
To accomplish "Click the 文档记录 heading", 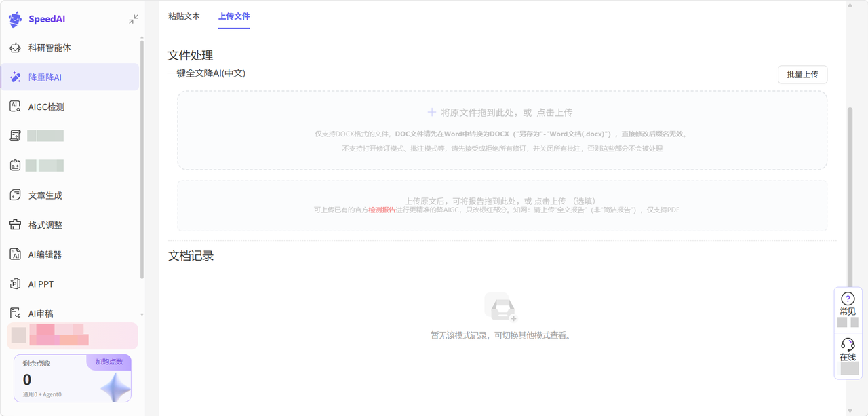I will point(191,256).
